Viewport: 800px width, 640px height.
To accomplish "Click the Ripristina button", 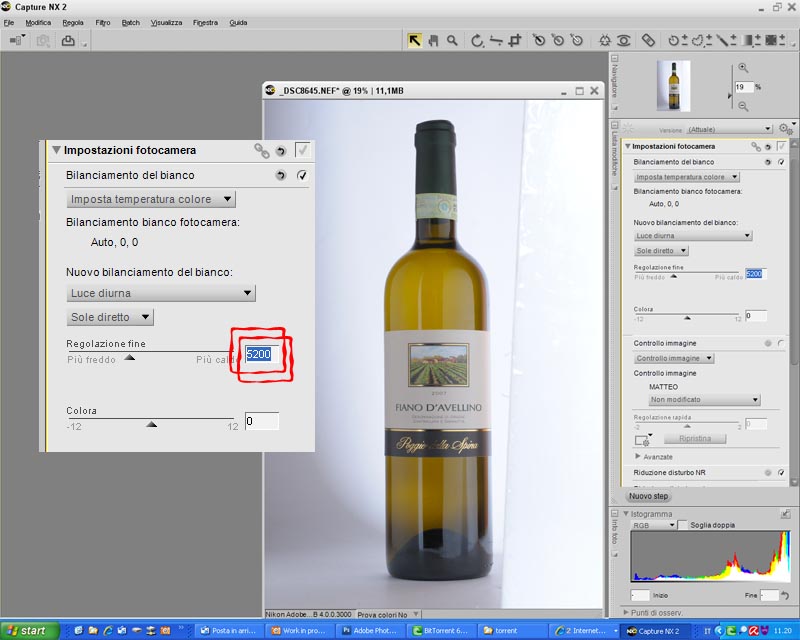I will pyautogui.click(x=695, y=439).
